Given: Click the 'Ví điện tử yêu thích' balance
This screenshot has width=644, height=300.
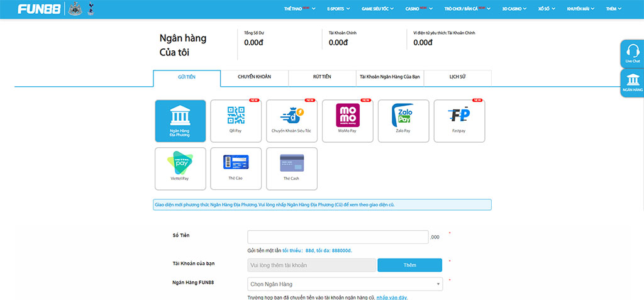Looking at the screenshot, I should tap(423, 42).
